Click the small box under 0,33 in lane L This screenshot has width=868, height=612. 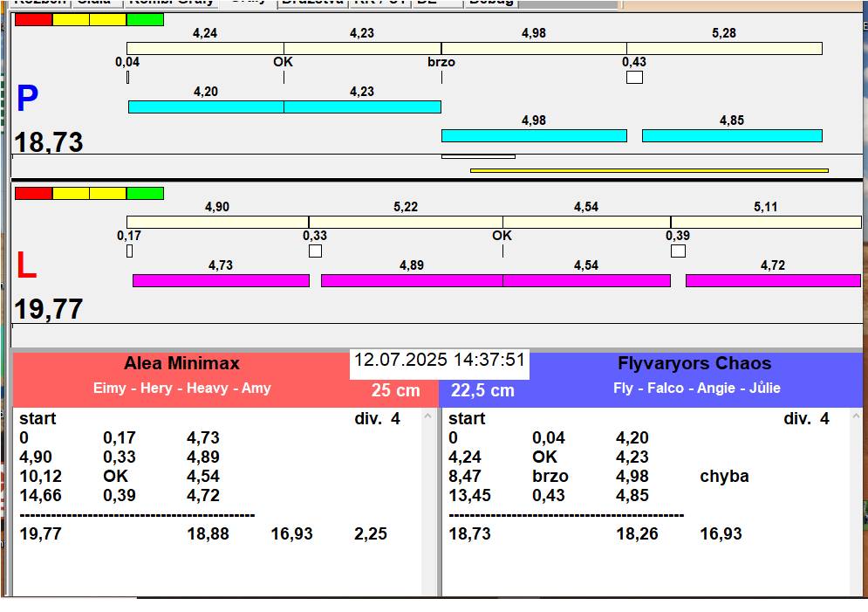(315, 251)
